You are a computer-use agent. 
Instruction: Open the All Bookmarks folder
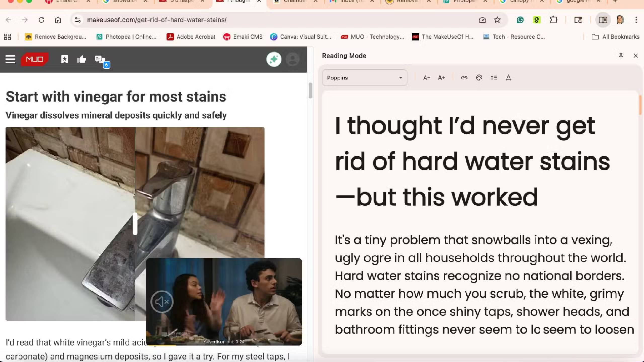615,37
